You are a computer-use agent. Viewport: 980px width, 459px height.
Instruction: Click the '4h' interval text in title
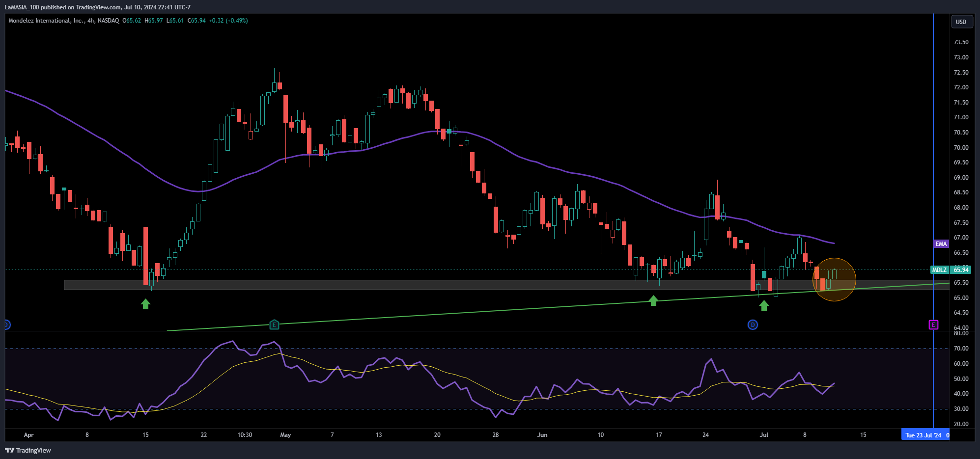pos(90,21)
